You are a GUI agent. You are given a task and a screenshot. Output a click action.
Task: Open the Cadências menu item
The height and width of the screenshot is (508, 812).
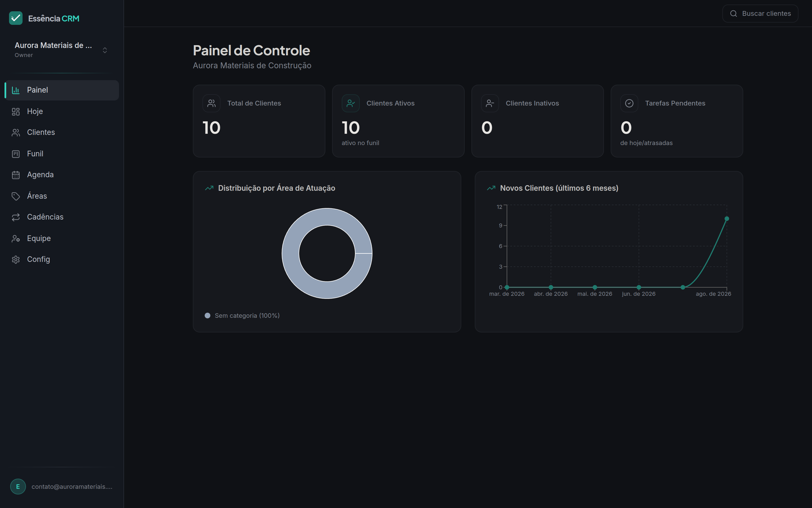(62, 217)
